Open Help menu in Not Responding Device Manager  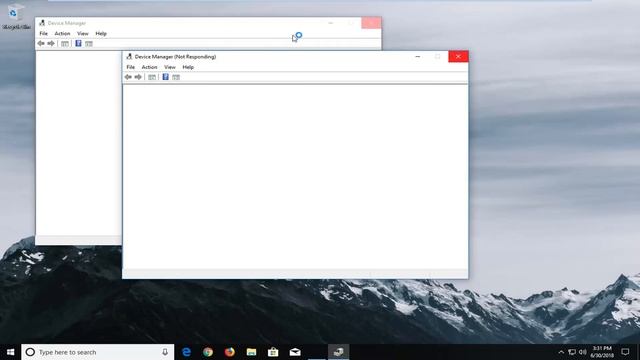(x=188, y=67)
